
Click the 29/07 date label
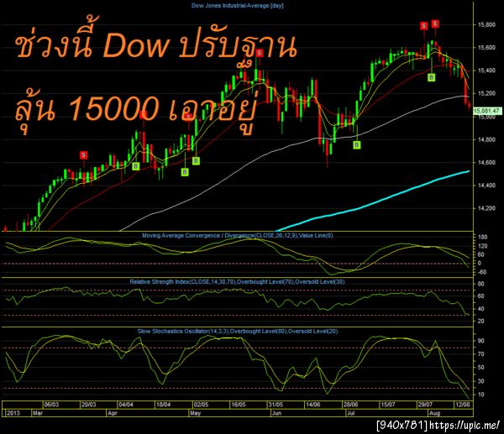425,405
